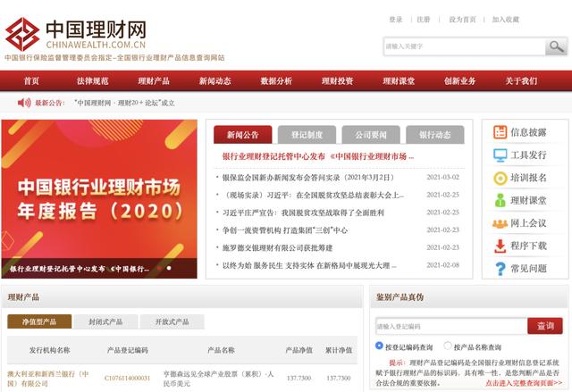Click announcement 中国理财网·理财20+论坛成立
This screenshot has width=572, height=392.
click(x=124, y=103)
